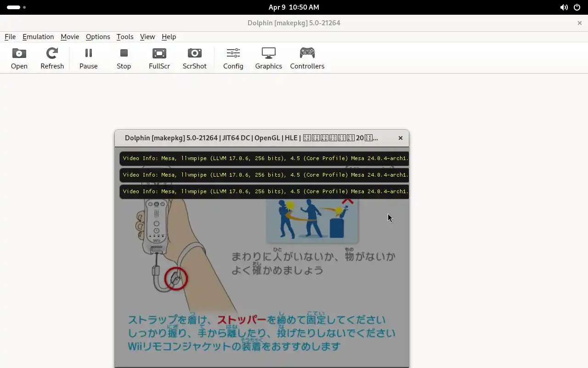The height and width of the screenshot is (368, 588).
Task: Open the Help menu
Action: [169, 37]
